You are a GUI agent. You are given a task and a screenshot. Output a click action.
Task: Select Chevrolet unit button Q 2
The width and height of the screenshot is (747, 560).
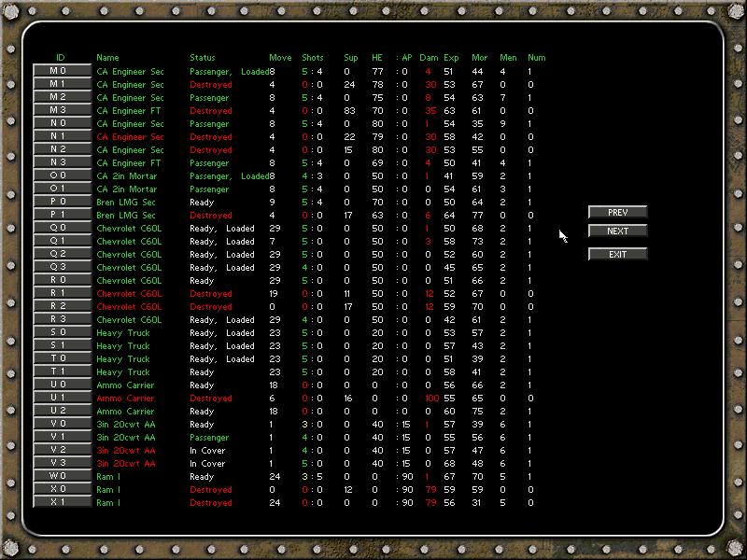[x=62, y=254]
